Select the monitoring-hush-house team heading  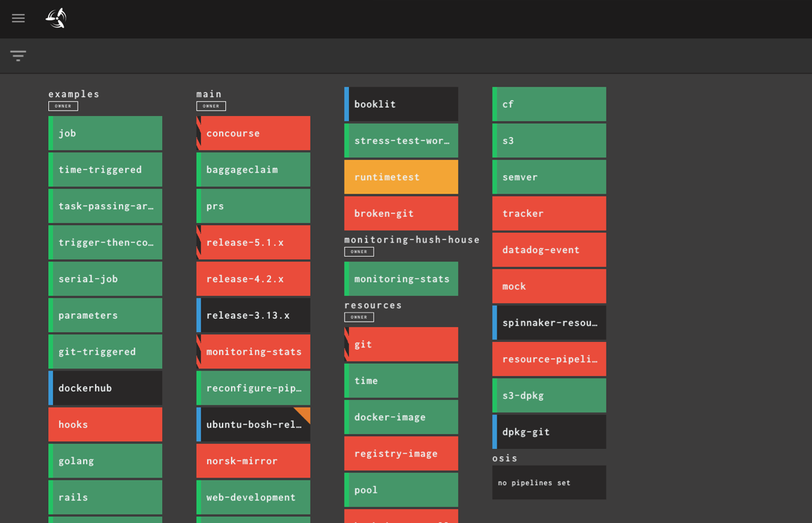coord(411,238)
